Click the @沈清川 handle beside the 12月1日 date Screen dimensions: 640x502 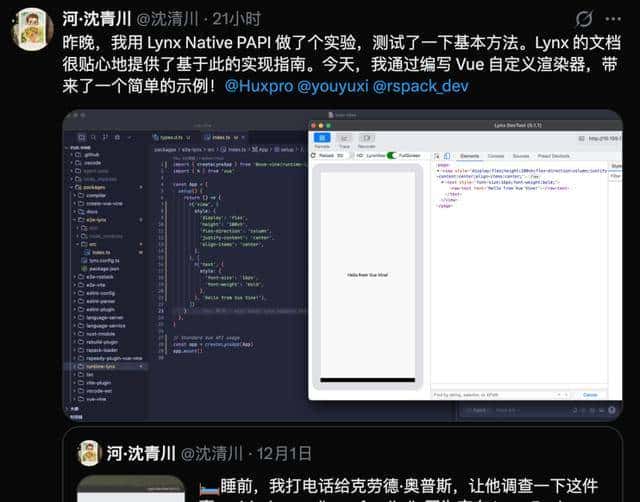(x=212, y=453)
